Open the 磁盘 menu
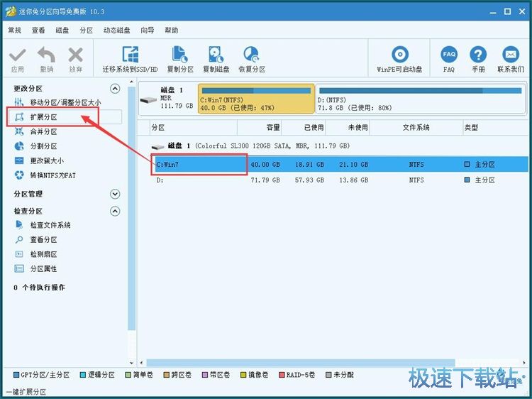The height and width of the screenshot is (399, 532). coord(62,31)
